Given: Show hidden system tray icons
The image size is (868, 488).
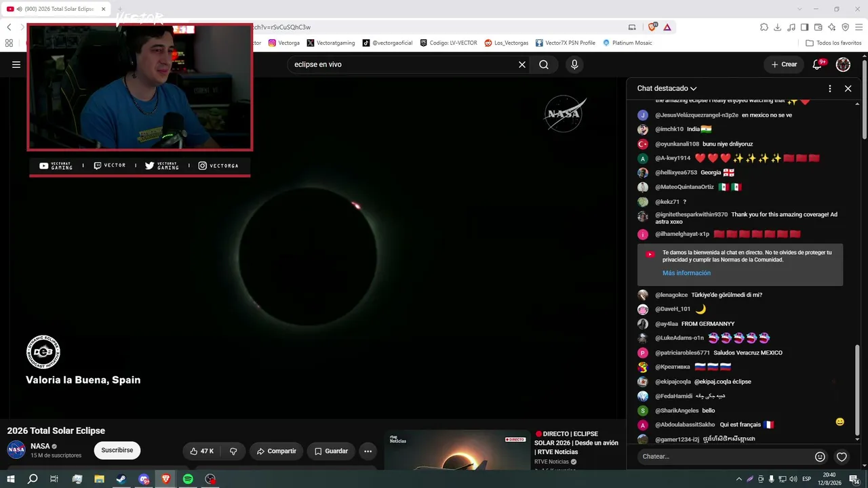Looking at the screenshot, I should (738, 479).
